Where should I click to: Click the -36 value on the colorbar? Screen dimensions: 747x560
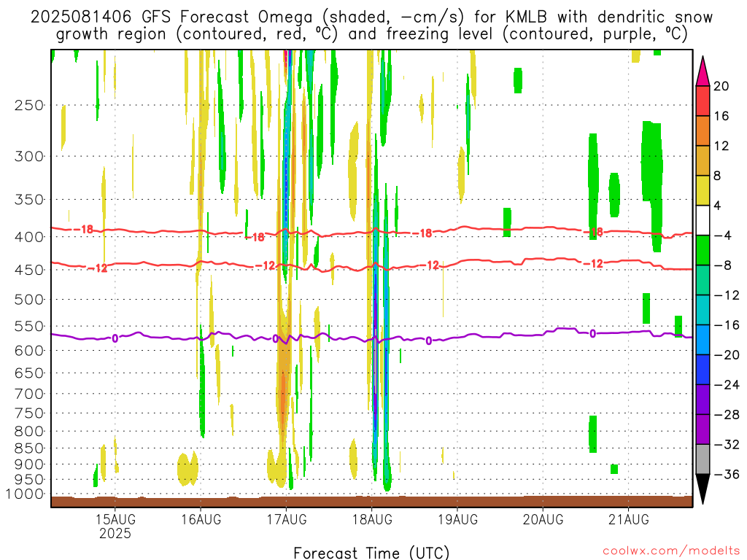pyautogui.click(x=727, y=474)
